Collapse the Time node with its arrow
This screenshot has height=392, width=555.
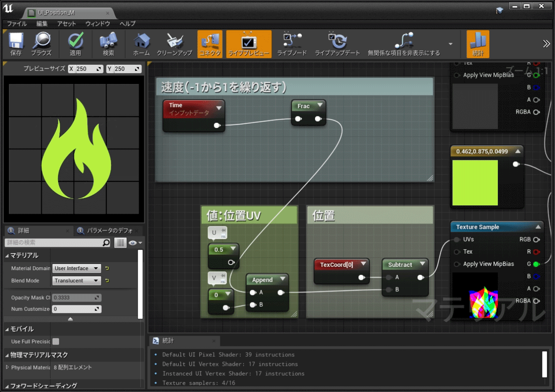pos(219,108)
